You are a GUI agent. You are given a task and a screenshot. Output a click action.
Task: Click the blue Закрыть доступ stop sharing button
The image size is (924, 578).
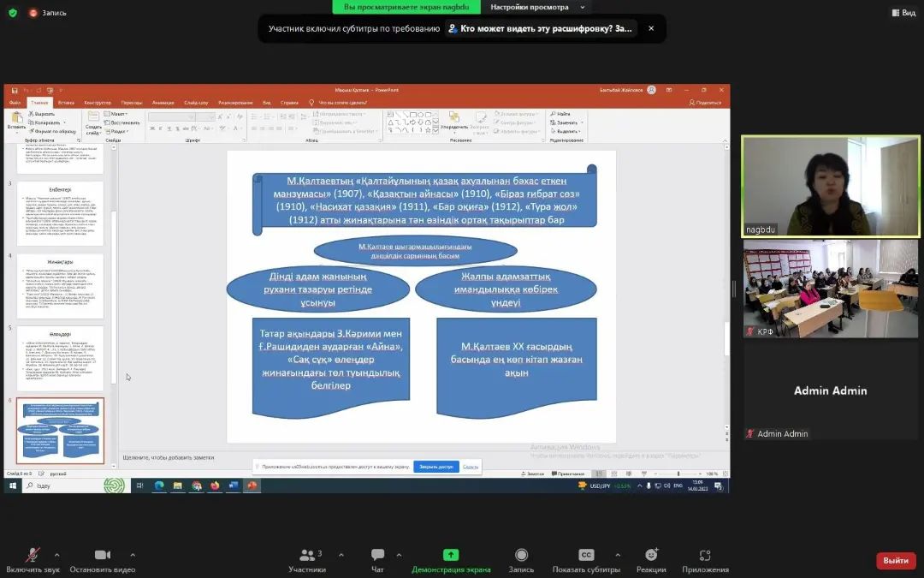[436, 467]
